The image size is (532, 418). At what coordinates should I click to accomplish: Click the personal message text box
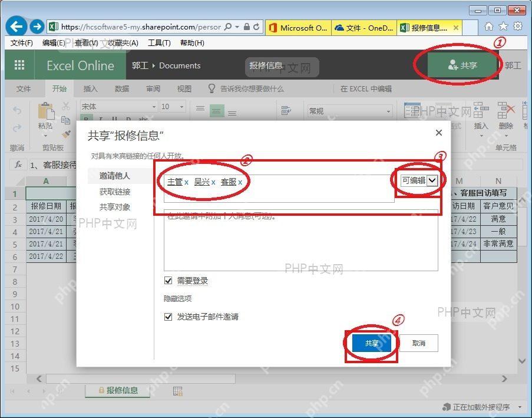(x=300, y=240)
